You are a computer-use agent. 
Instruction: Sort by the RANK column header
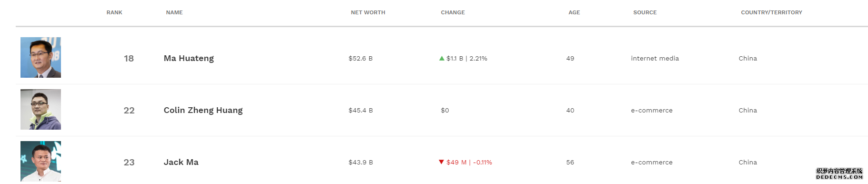point(114,12)
